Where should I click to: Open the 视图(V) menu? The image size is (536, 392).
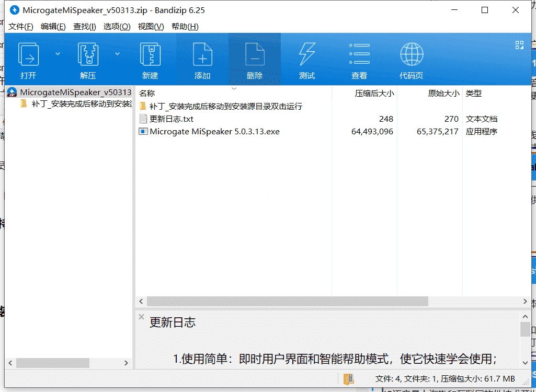tap(151, 27)
